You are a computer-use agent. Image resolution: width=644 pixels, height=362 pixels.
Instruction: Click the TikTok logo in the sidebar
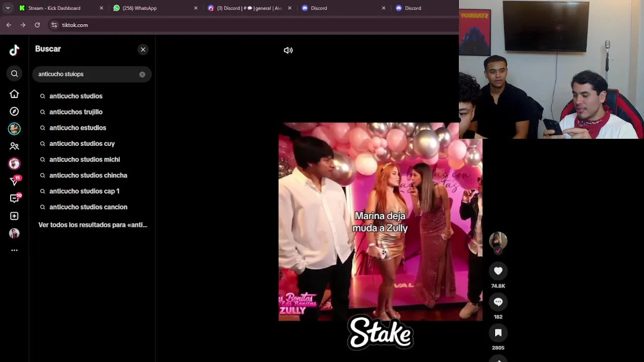tap(14, 50)
